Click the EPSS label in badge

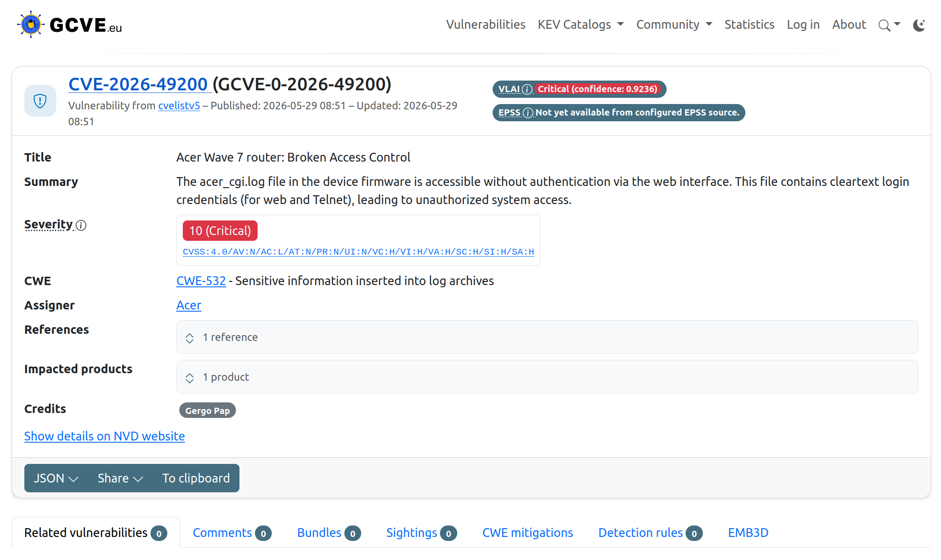coord(509,112)
